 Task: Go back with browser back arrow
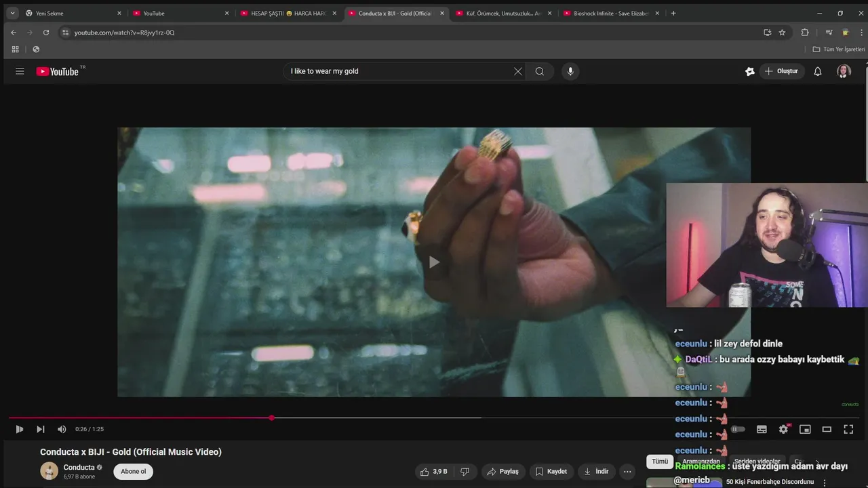(14, 33)
